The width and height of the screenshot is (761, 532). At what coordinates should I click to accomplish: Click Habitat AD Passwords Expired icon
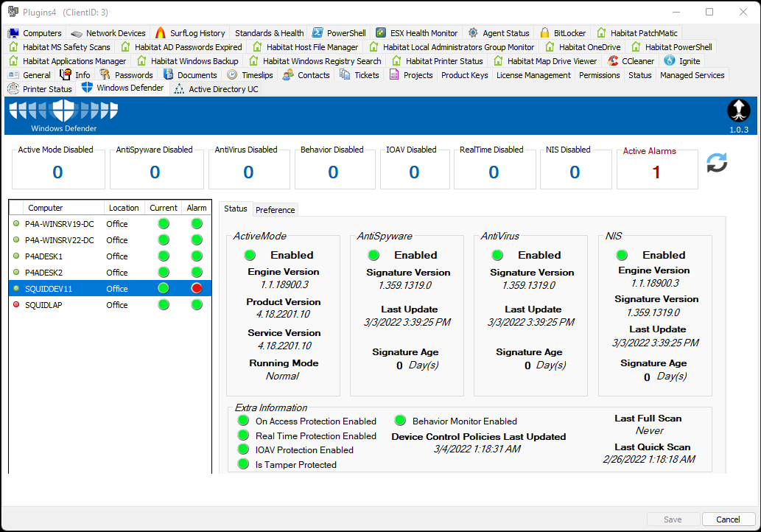tap(126, 47)
